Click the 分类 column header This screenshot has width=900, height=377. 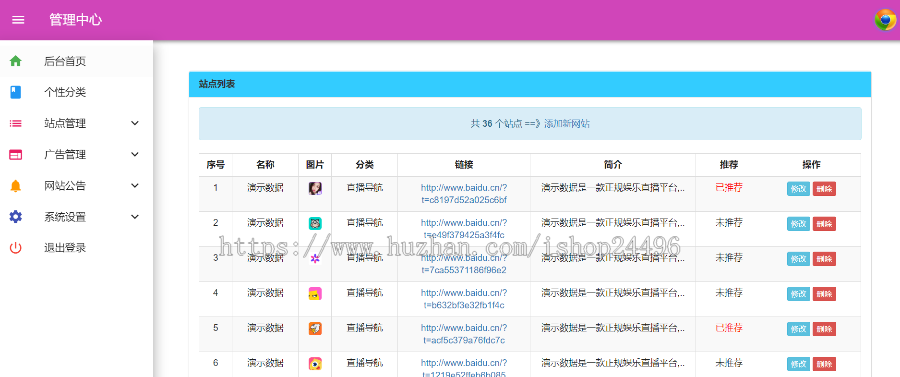364,165
